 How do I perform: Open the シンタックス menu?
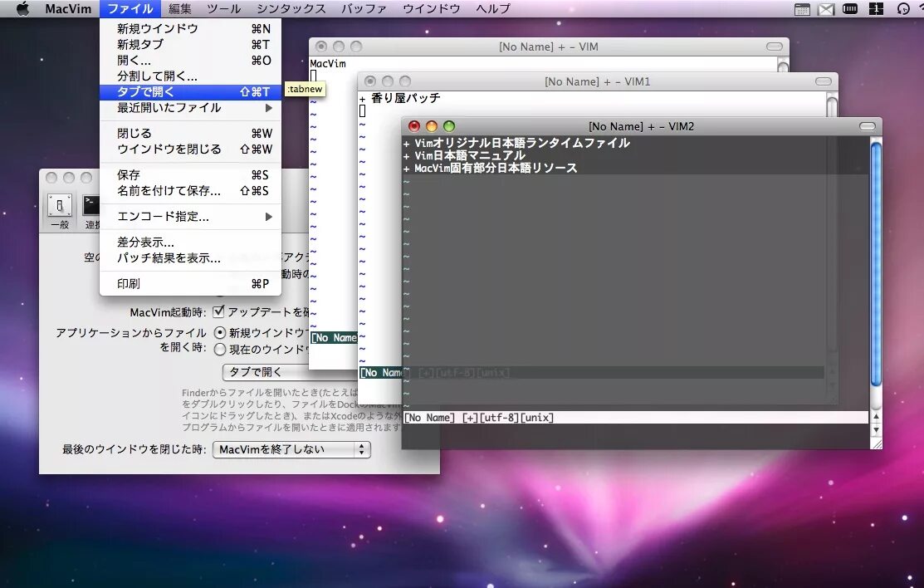(291, 9)
